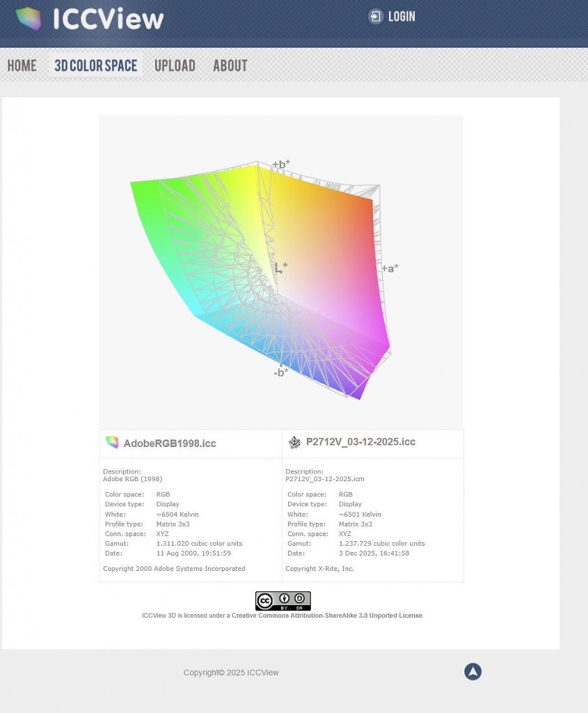Open the ABOUT menu item
Screen dimensions: 588x713
[x=230, y=65]
